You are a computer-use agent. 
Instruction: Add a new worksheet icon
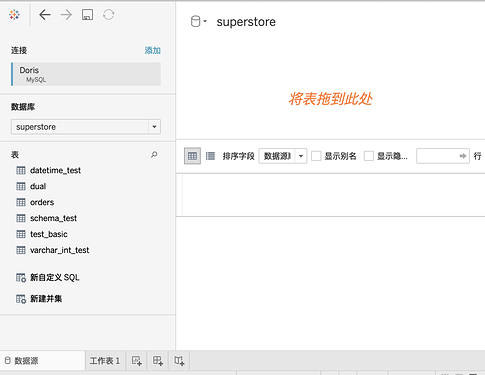(137, 361)
